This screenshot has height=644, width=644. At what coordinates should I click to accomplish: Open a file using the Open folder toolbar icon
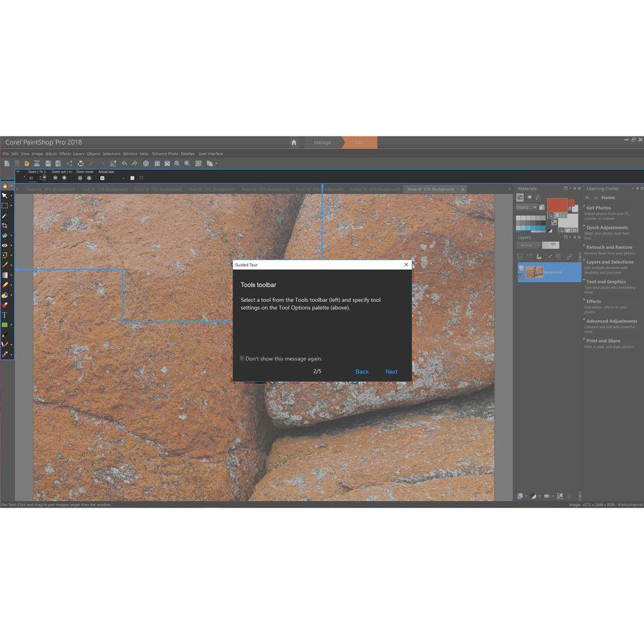click(x=27, y=164)
